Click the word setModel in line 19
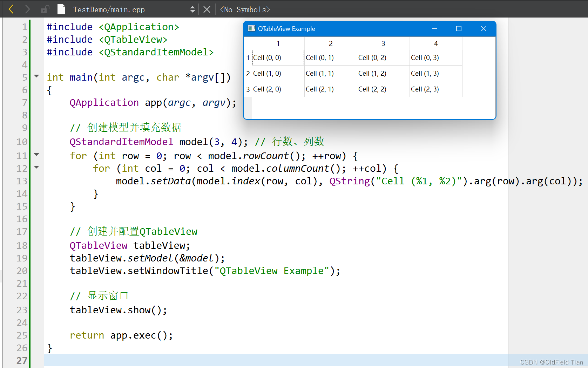588x368 pixels. click(150, 258)
